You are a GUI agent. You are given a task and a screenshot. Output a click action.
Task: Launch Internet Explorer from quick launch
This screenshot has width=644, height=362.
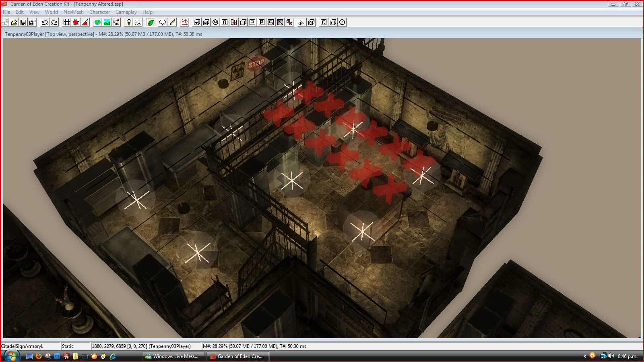pos(113,356)
